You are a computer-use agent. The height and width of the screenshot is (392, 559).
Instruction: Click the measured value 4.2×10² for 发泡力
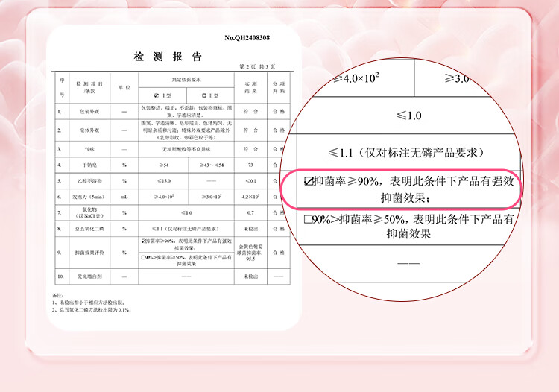click(x=252, y=197)
